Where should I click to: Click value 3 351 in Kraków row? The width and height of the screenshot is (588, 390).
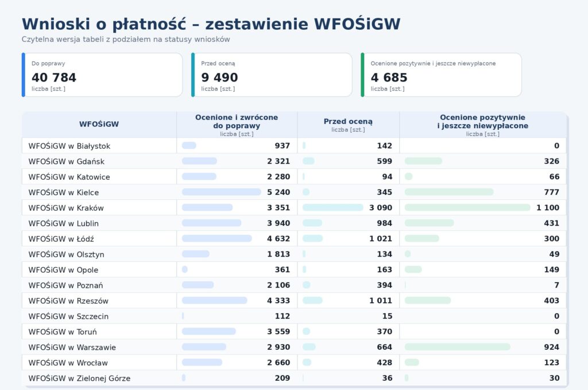click(x=278, y=207)
